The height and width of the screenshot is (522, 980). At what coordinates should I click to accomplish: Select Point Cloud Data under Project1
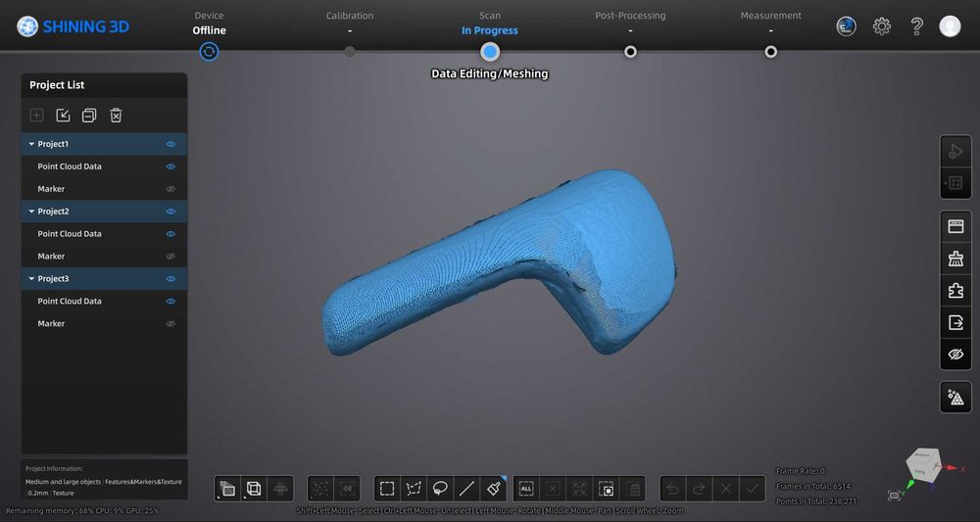point(105,166)
